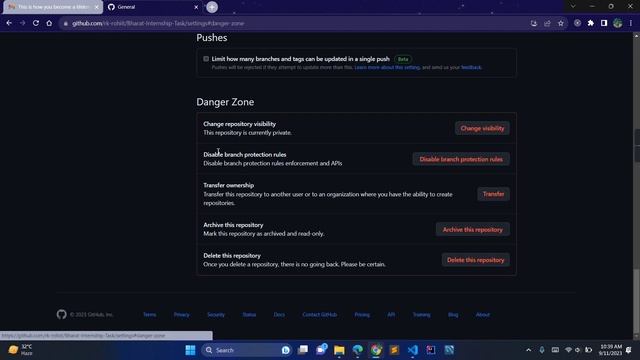
Task: Open the Contact GitHub footer link
Action: [x=320, y=314]
